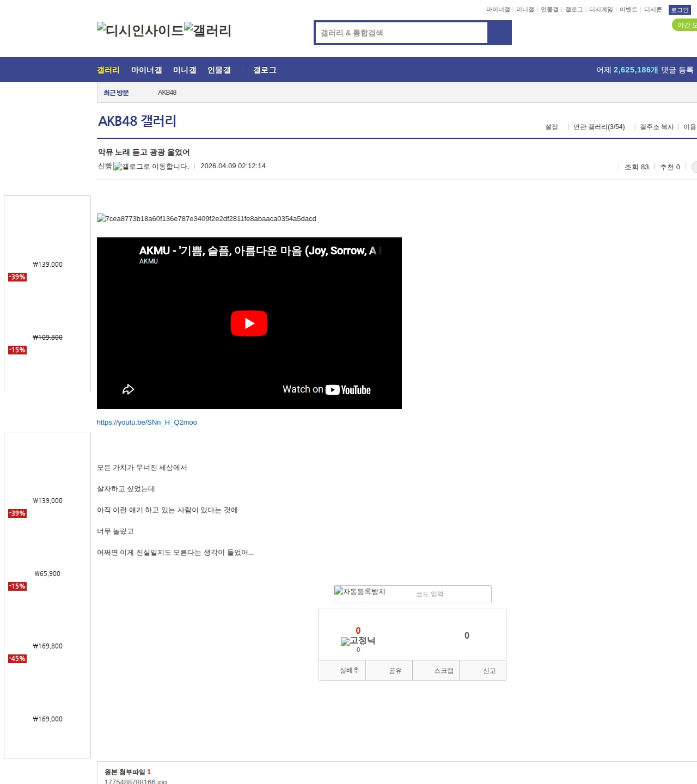Click the blue search button

499,33
